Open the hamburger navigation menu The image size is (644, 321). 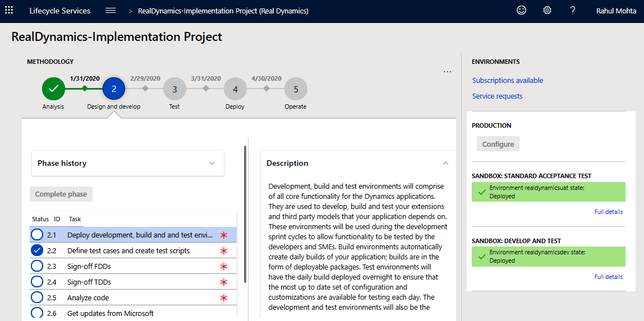111,11
